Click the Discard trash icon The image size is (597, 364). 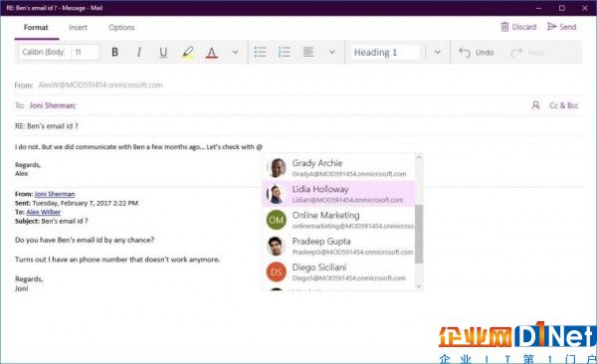click(504, 27)
